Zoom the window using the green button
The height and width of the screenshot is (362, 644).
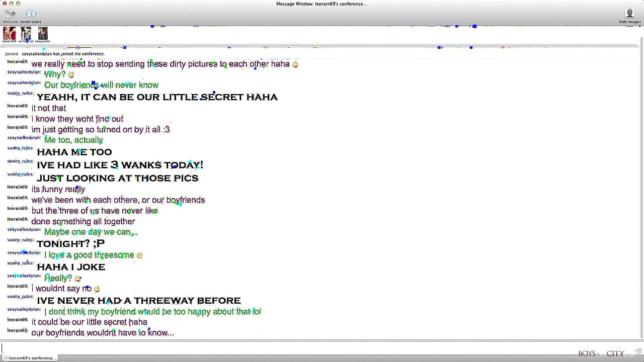[18, 4]
